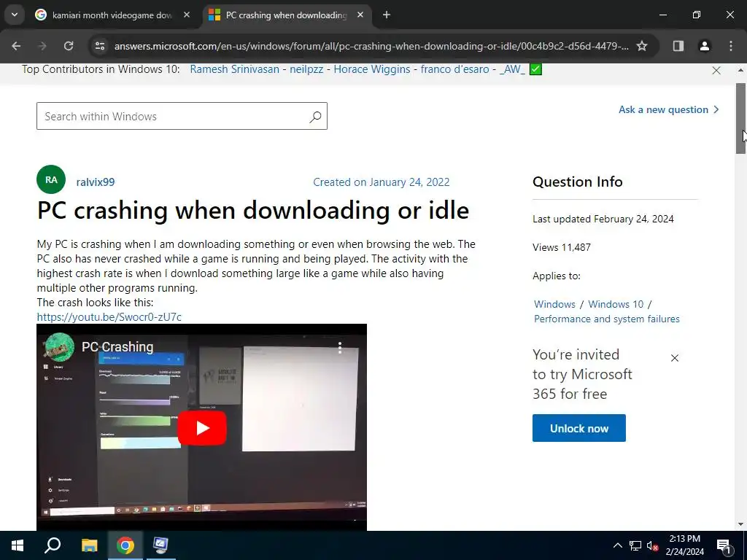Click the scrollbar down arrow
Screen dimensions: 747x560
[740, 524]
